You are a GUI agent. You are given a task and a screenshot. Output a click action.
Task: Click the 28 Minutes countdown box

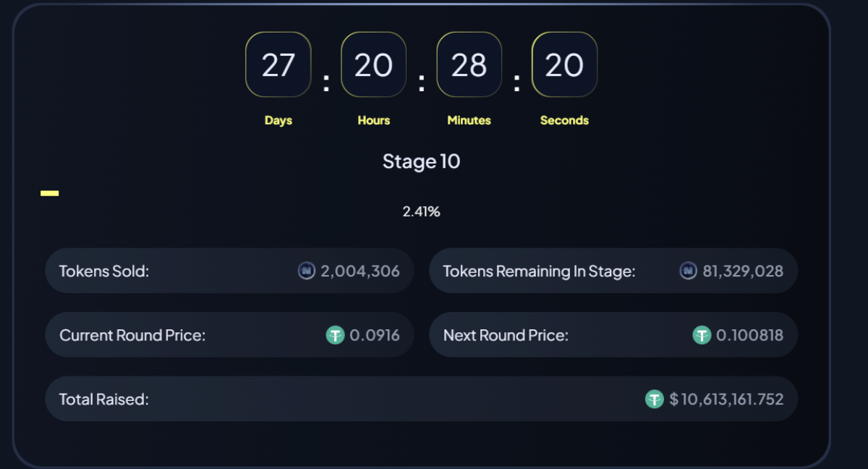point(469,65)
